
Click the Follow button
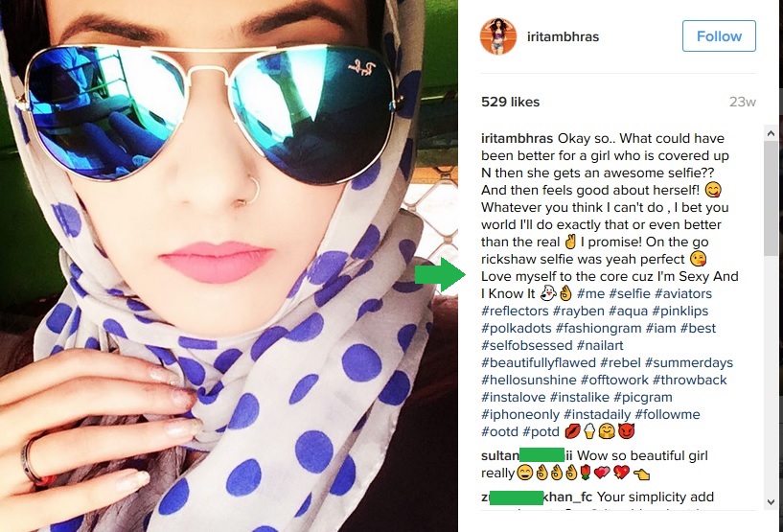(719, 36)
